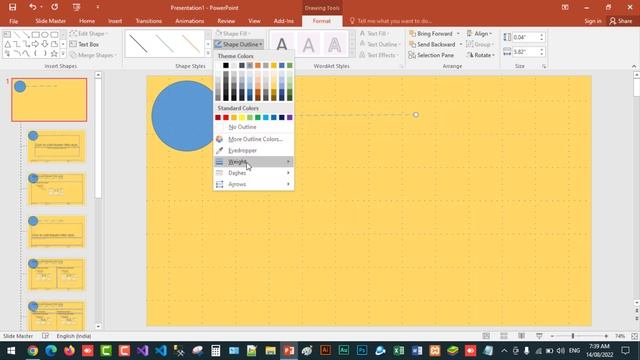640x360 pixels.
Task: Open the Edit Shape dropdown
Action: [x=88, y=33]
